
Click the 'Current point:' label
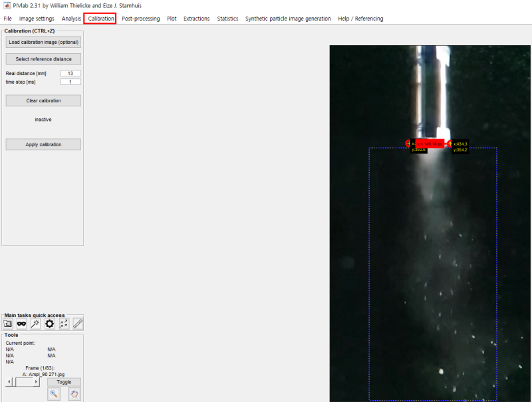21,343
